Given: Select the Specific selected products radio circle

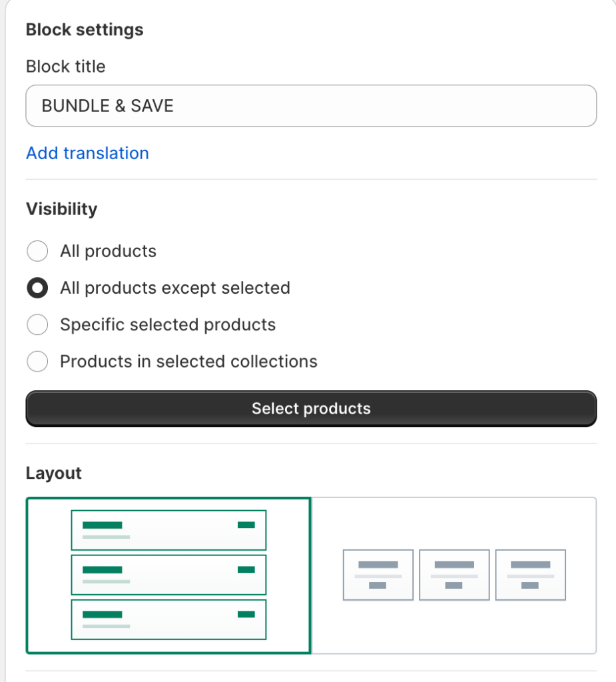Looking at the screenshot, I should tap(37, 324).
